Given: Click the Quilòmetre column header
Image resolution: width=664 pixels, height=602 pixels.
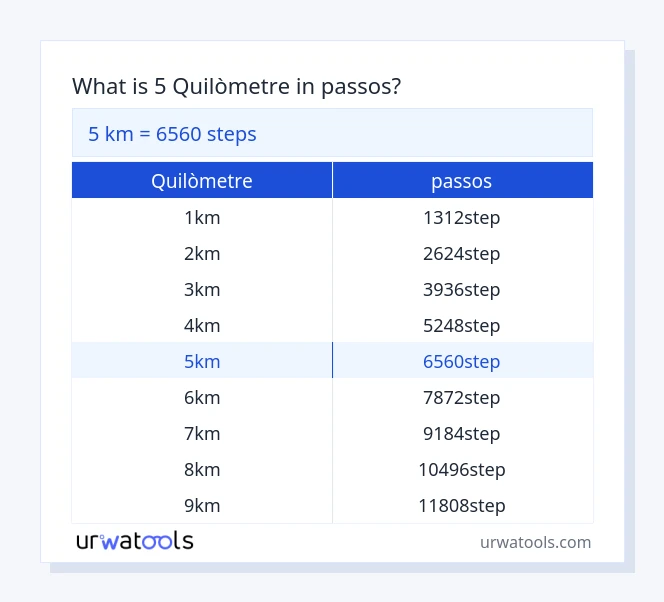Looking at the screenshot, I should (202, 181).
